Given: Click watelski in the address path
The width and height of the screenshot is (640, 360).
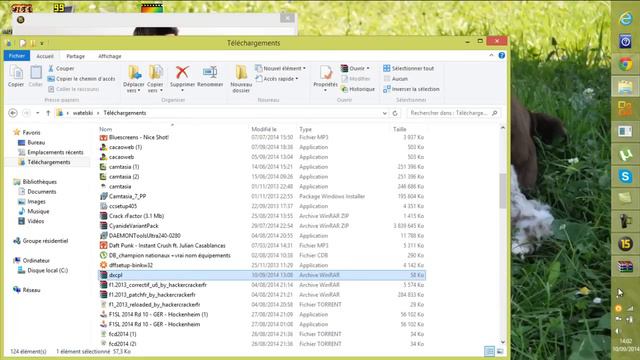Looking at the screenshot, I should (x=83, y=113).
